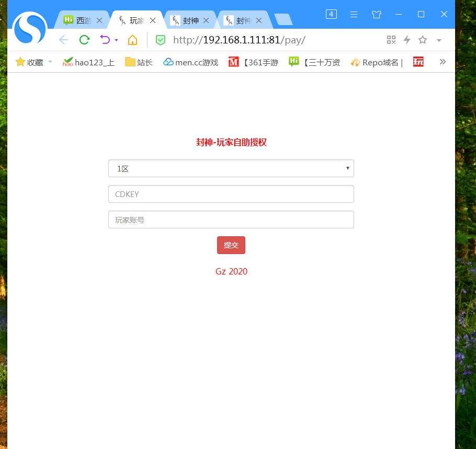Expand the arrow beside 收藏 favorites
Viewport: 476px width, 449px height.
[x=50, y=62]
